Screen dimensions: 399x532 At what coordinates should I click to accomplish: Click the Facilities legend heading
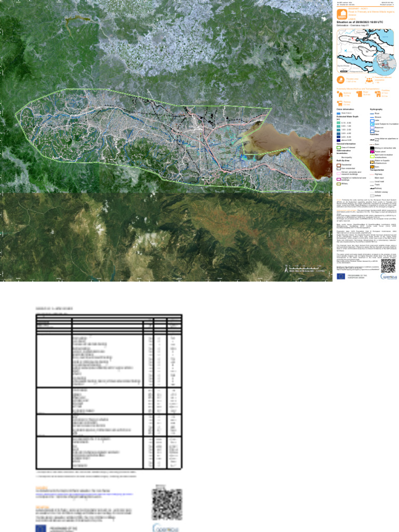pos(374,135)
